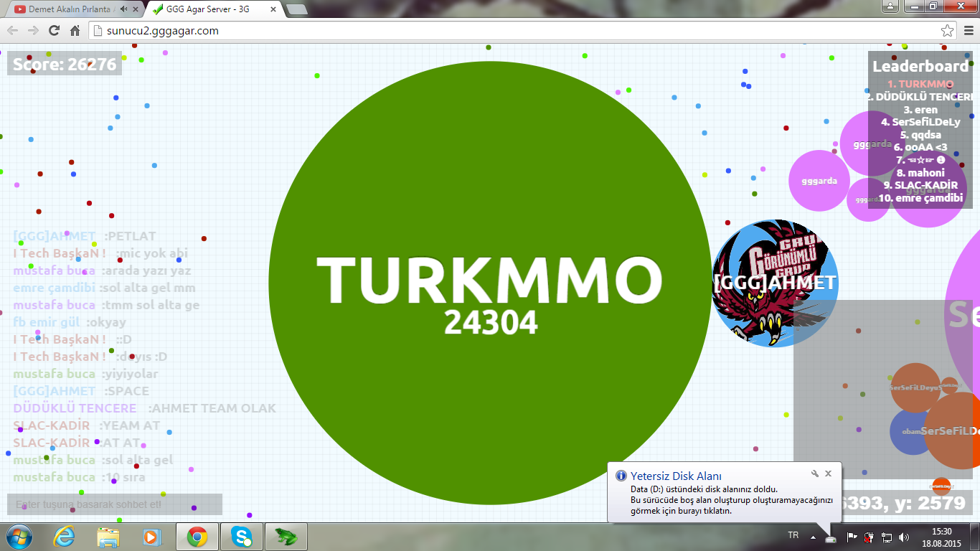980x551 pixels.
Task: Open the Action Center flag icon
Action: point(852,536)
